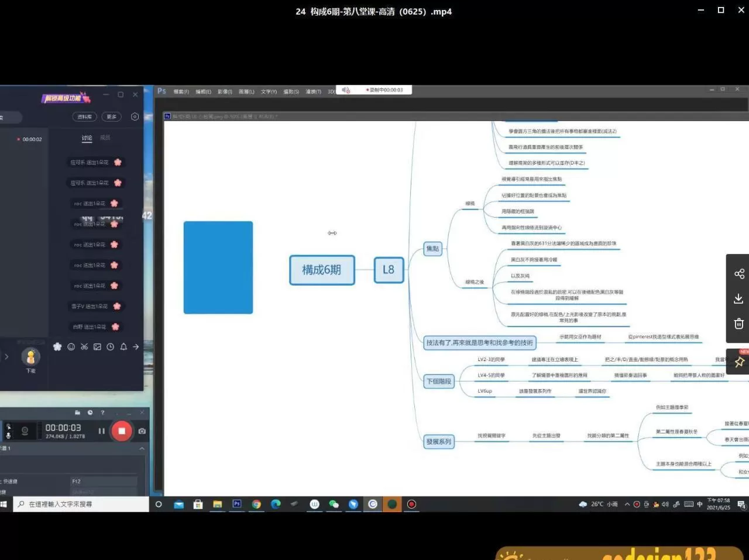749x560 pixels.
Task: Send a flower in the chat toolbar
Action: pos(57,347)
